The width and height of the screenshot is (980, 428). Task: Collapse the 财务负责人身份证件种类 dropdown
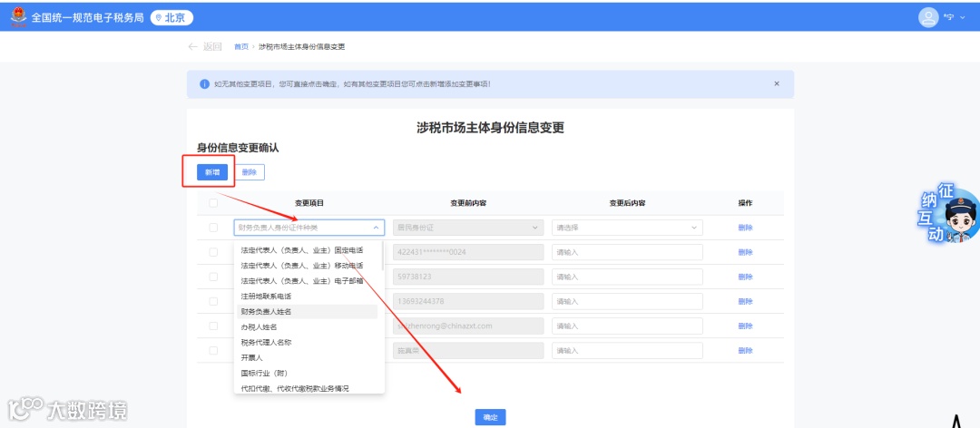[309, 228]
